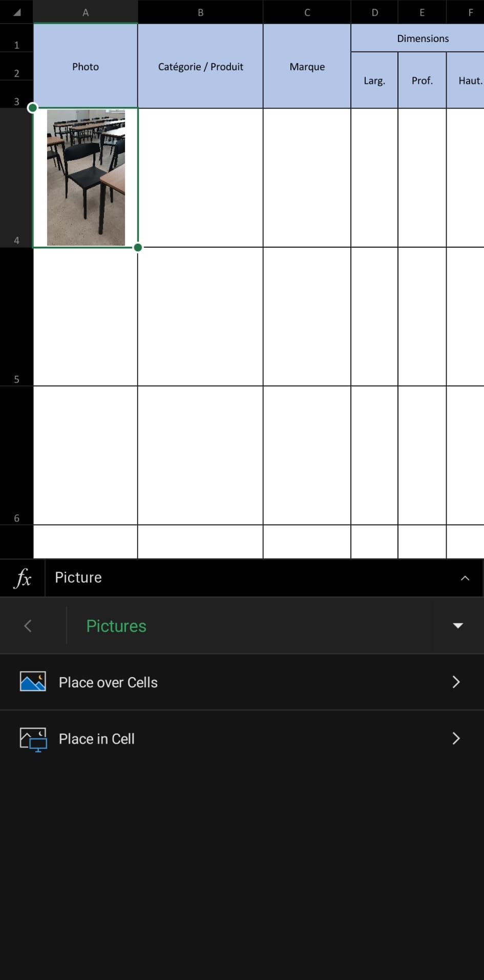The height and width of the screenshot is (980, 484).
Task: Expand the formula bar with the up caret
Action: tap(465, 578)
